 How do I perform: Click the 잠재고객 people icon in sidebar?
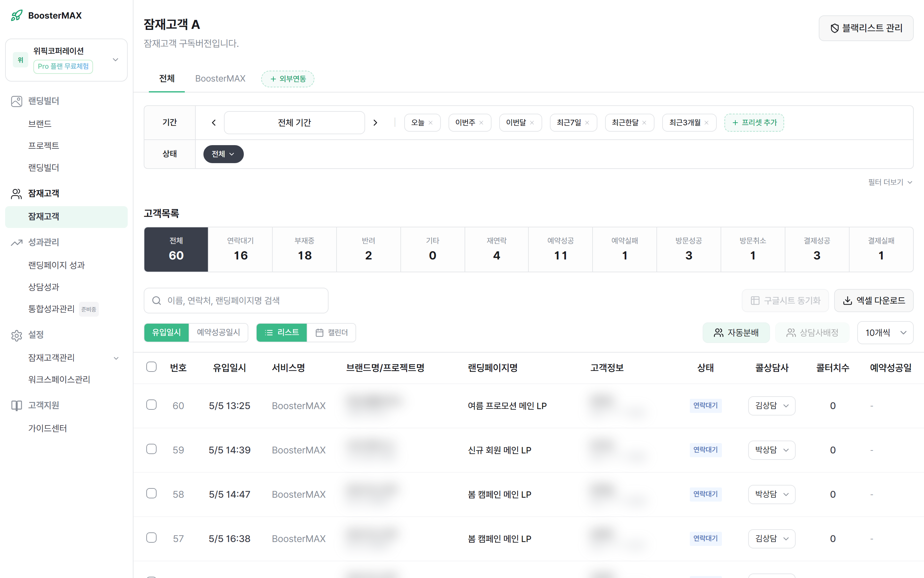pos(16,194)
